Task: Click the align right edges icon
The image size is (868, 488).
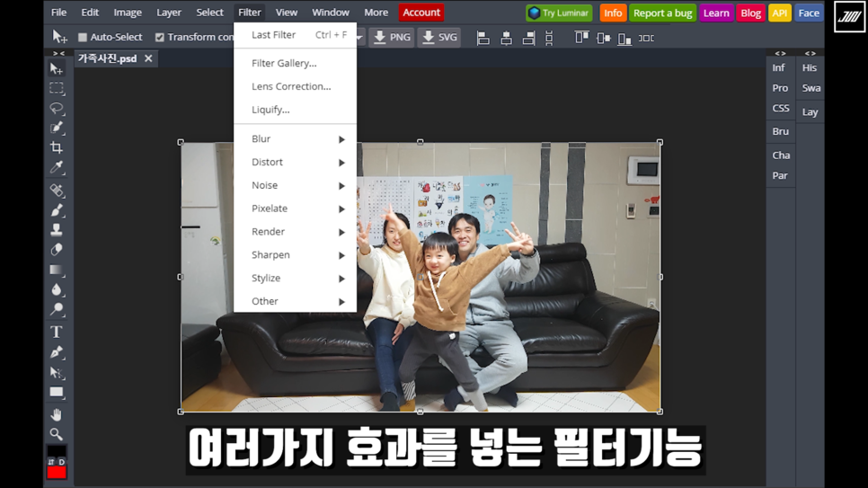Action: click(528, 38)
